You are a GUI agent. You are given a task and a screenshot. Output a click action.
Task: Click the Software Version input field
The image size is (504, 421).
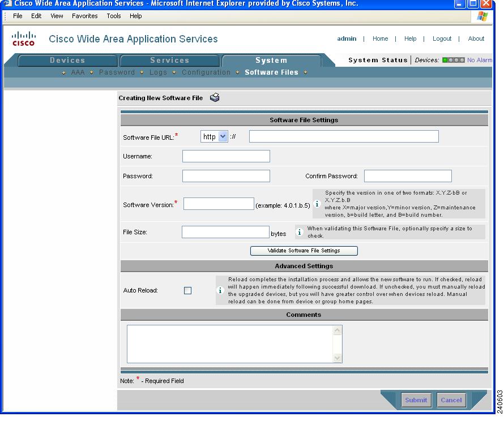[x=219, y=204]
